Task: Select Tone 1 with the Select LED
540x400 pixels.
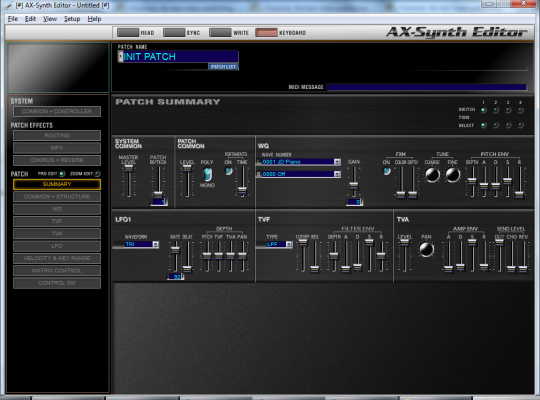Action: (x=484, y=125)
